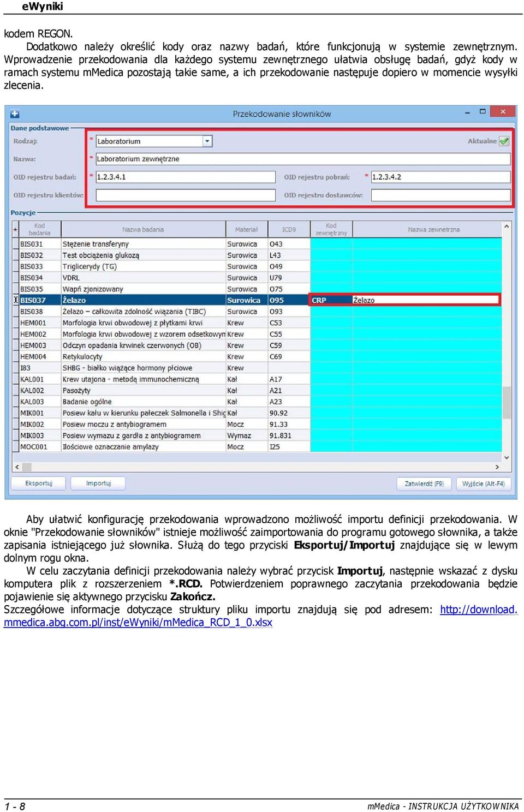The width and height of the screenshot is (524, 812).
Task: Click the table scroll down arrow
Action: point(507,457)
